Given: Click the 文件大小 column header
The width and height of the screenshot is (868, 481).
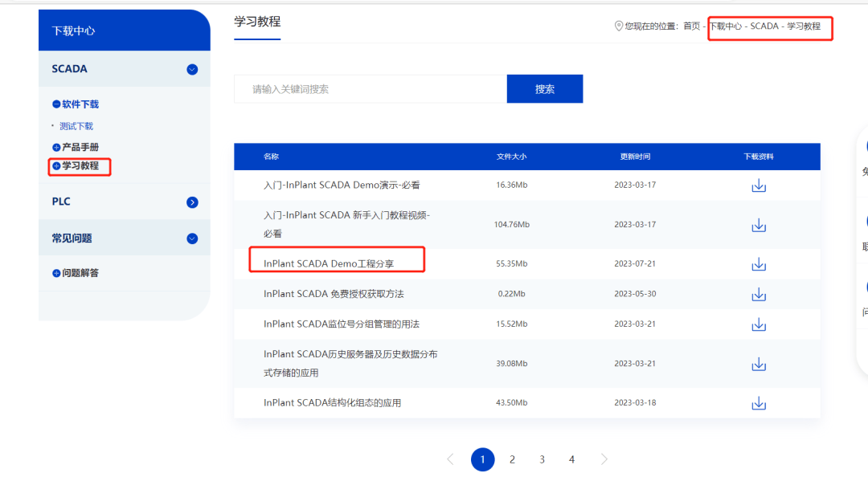Looking at the screenshot, I should (511, 157).
